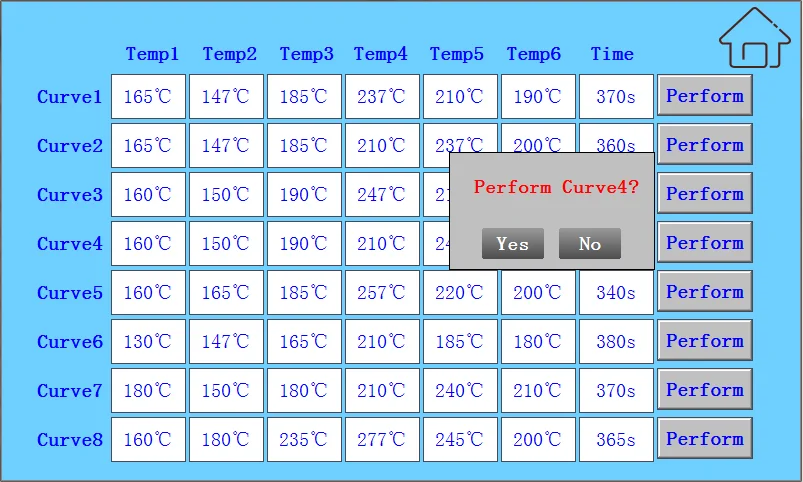
Task: Edit Curve5 Time value 340s
Action: 617,292
